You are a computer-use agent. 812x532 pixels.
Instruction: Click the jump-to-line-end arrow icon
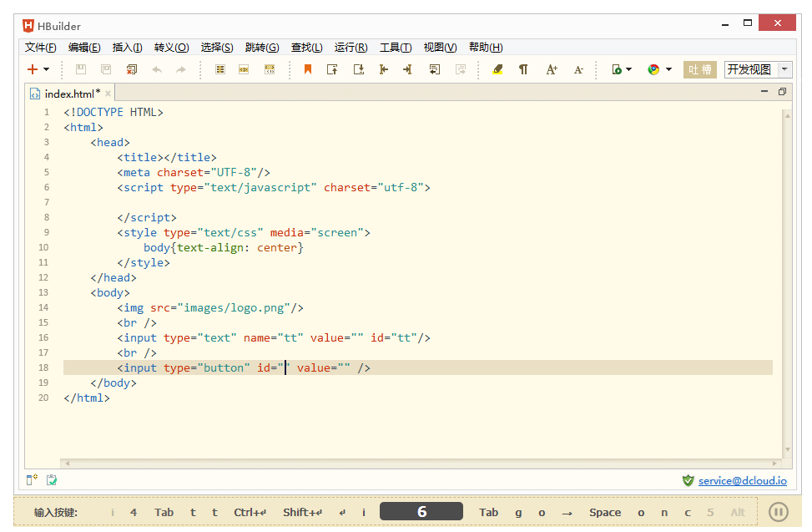(x=407, y=69)
